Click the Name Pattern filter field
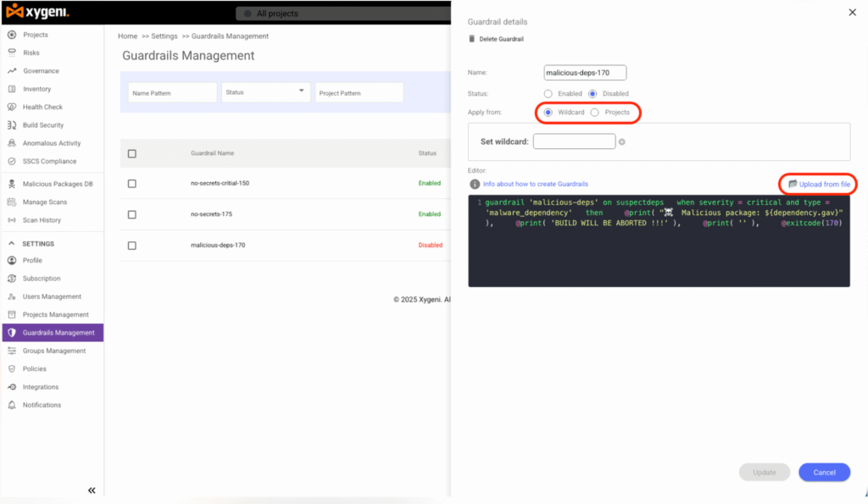 (172, 92)
